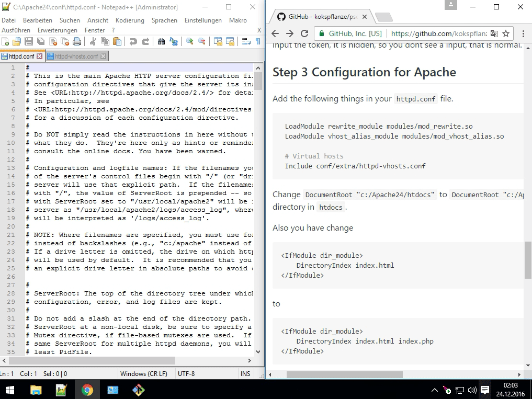Click the Undo arrow in the toolbar

click(133, 41)
